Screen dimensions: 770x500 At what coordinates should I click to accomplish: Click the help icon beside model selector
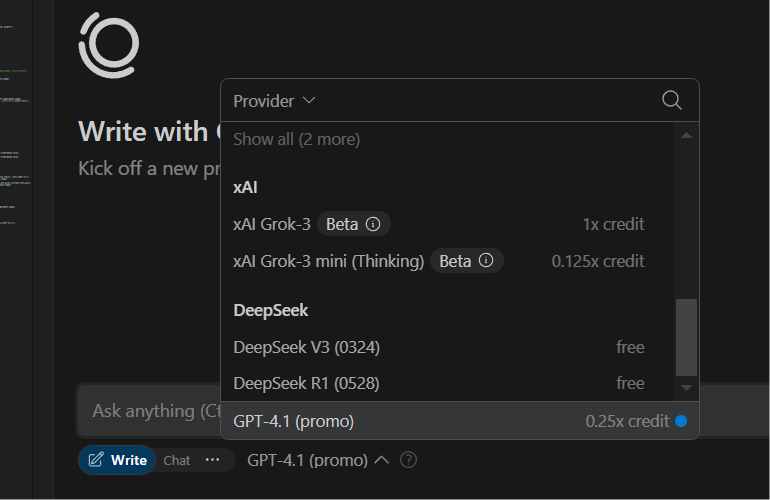[408, 460]
